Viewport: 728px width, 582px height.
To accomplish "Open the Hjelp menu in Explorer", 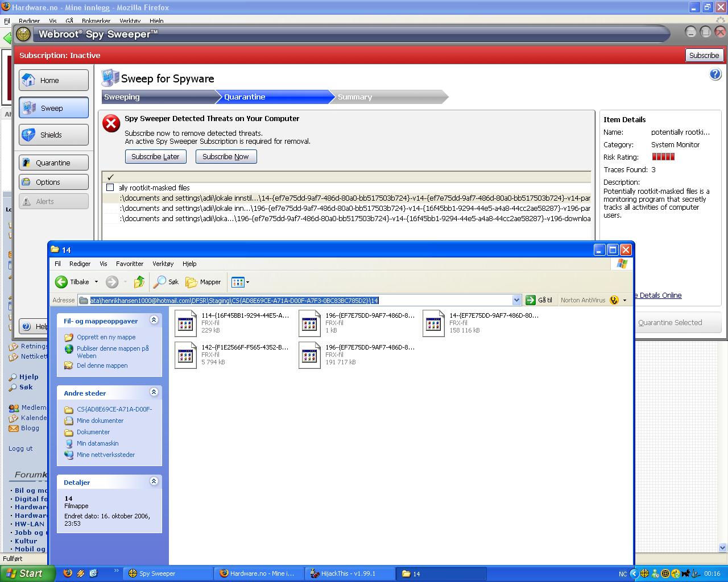I will [189, 264].
